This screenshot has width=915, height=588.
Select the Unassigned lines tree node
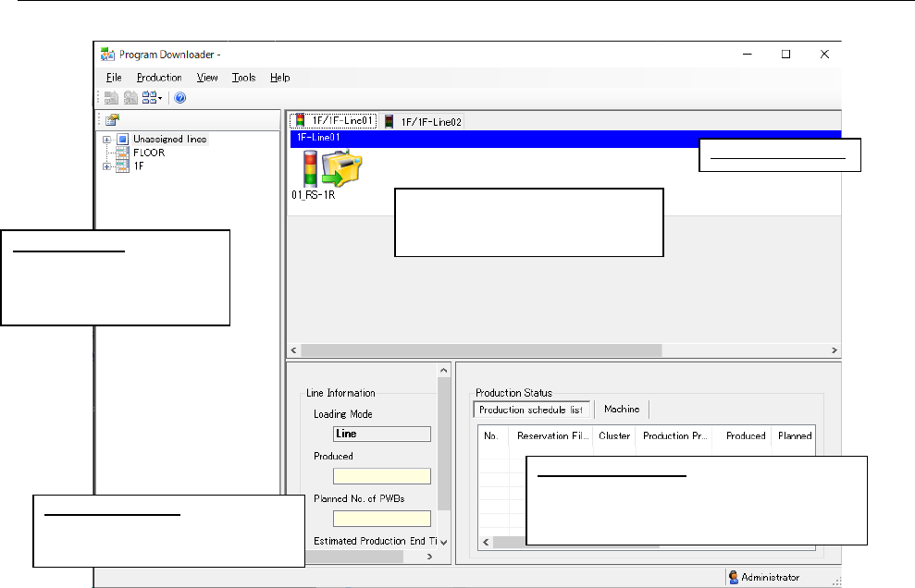pyautogui.click(x=169, y=140)
